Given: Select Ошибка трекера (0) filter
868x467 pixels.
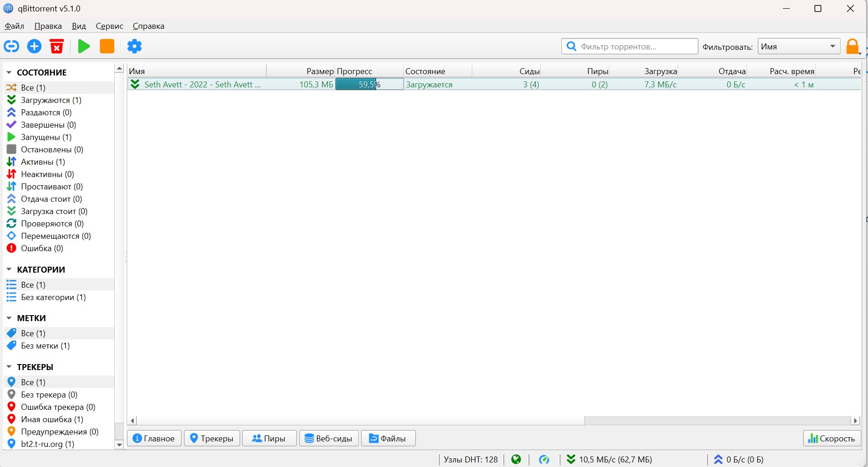Looking at the screenshot, I should point(59,407).
